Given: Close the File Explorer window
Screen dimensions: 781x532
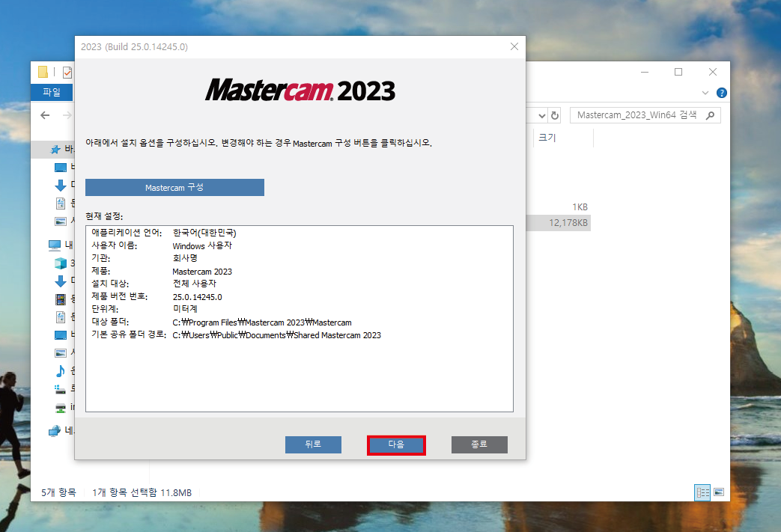Looking at the screenshot, I should pos(713,72).
